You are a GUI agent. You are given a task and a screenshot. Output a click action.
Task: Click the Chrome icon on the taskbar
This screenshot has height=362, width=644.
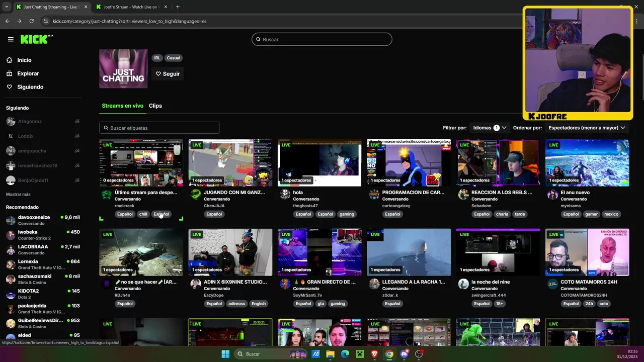point(389,354)
